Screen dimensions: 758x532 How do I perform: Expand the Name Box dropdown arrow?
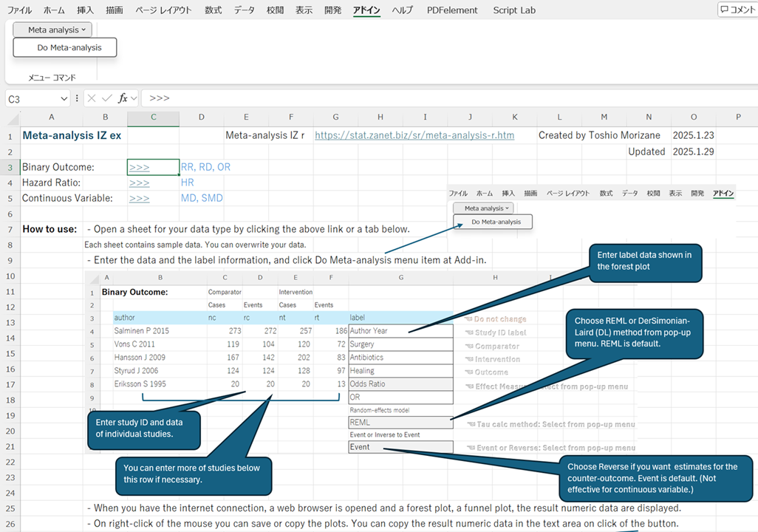point(64,99)
